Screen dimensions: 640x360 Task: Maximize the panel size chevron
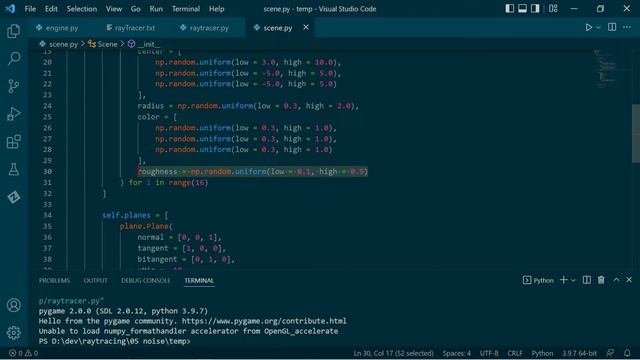(616, 280)
